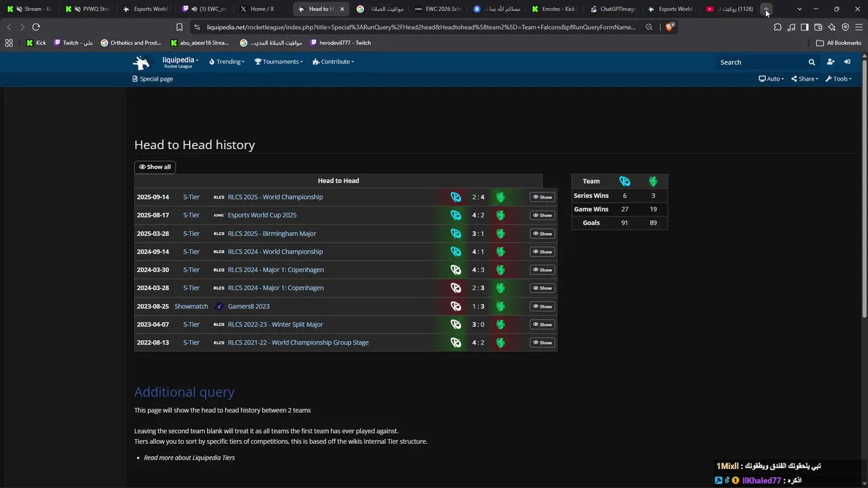868x488 pixels.
Task: Go back using the browser back arrow
Action: click(9, 27)
